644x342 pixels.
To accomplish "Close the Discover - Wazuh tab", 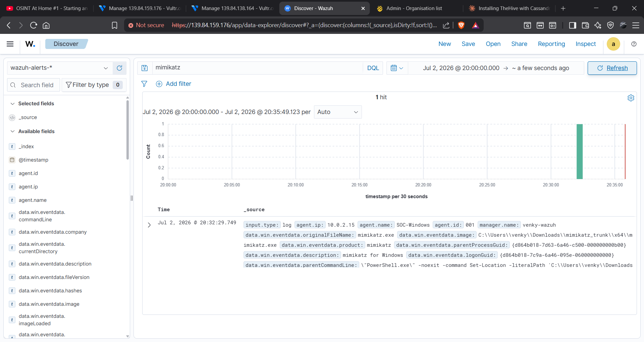I will pyautogui.click(x=363, y=8).
